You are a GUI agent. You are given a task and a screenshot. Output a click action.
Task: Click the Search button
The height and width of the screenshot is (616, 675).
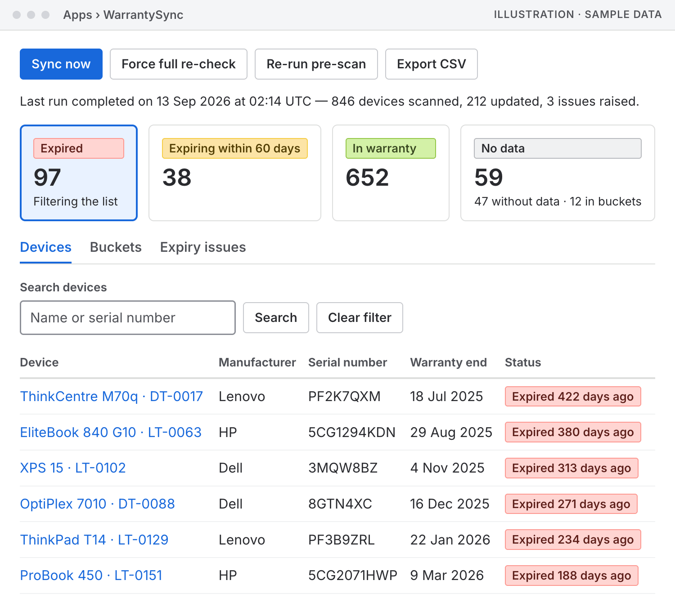(276, 318)
